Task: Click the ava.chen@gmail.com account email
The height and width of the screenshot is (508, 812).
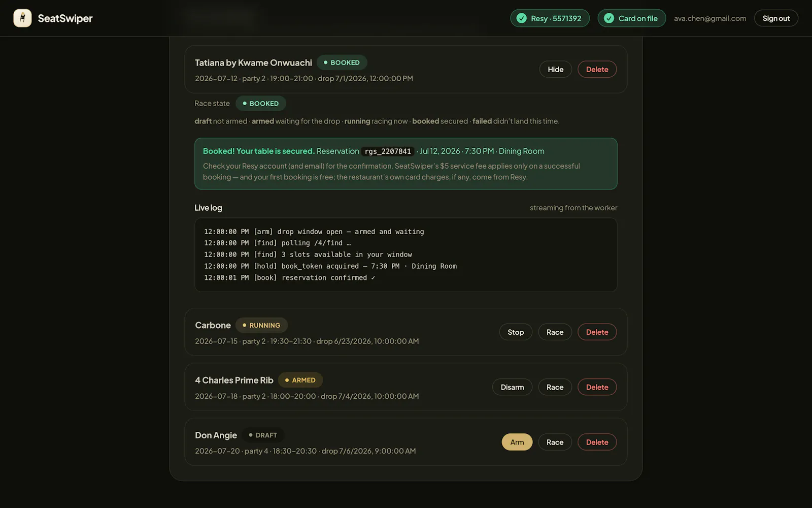Action: pos(710,18)
